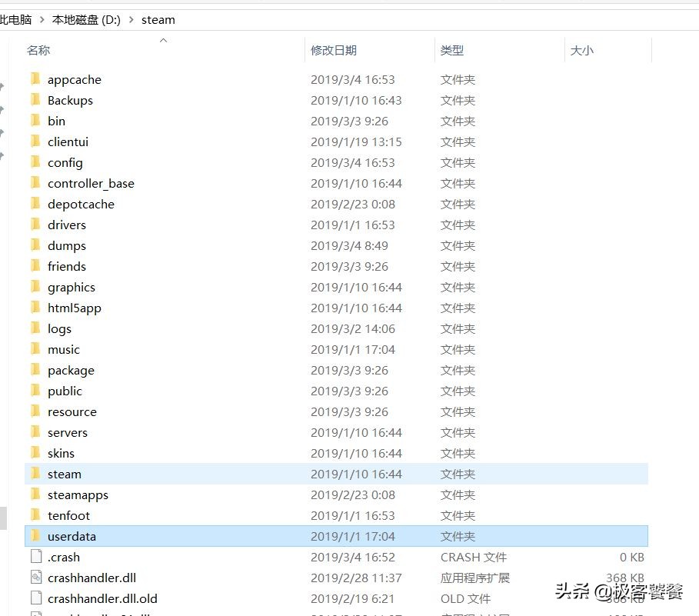Collapse sort arrow above the 名称 column
Screen dimensions: 699x616
click(163, 41)
